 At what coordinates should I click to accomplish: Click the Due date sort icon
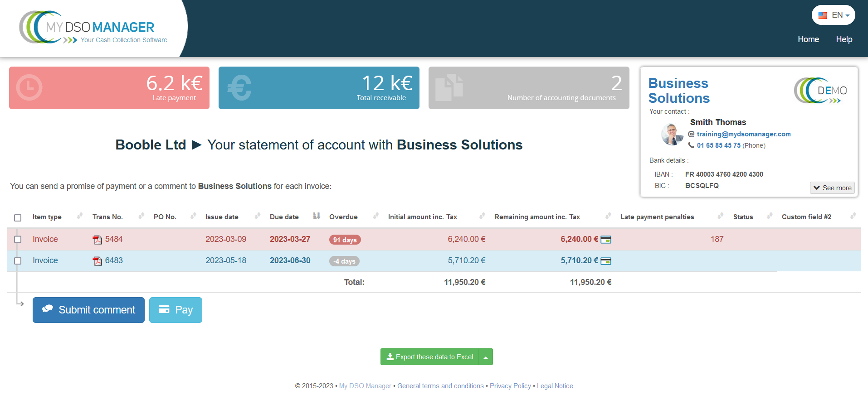tap(317, 216)
